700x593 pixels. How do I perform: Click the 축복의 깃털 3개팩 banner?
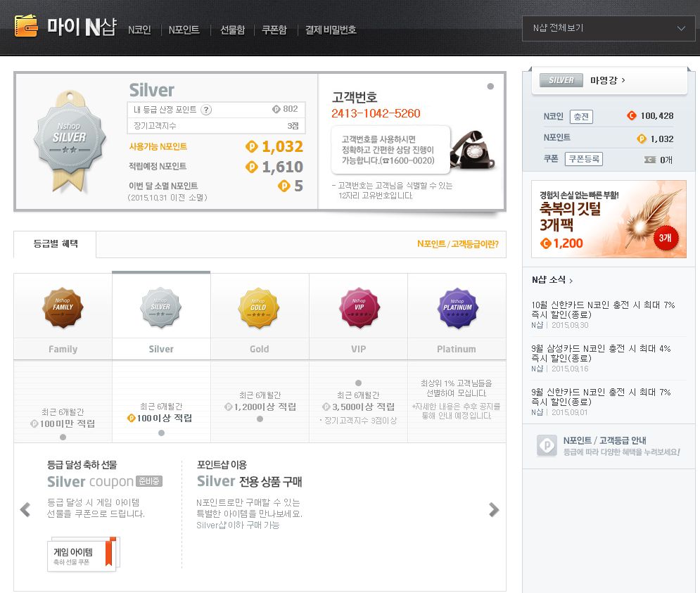[x=609, y=219]
